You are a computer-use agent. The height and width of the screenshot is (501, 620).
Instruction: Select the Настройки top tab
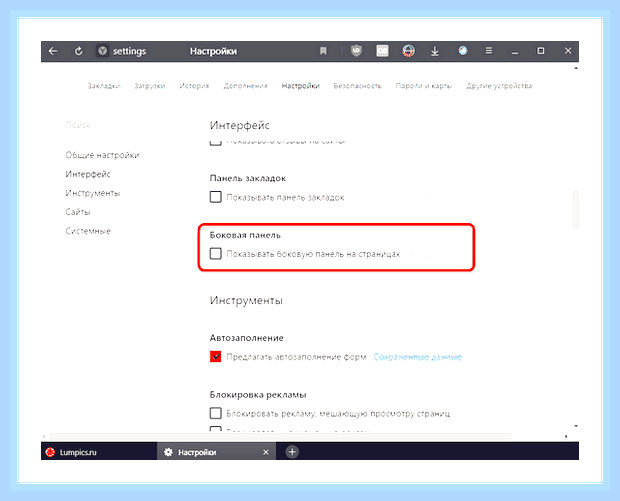(x=301, y=86)
